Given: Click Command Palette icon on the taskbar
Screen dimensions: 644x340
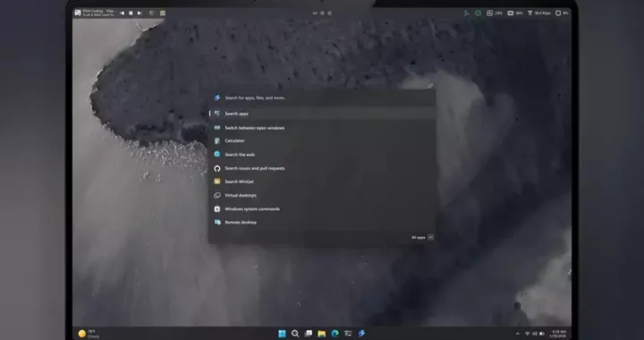Looking at the screenshot, I should (361, 334).
